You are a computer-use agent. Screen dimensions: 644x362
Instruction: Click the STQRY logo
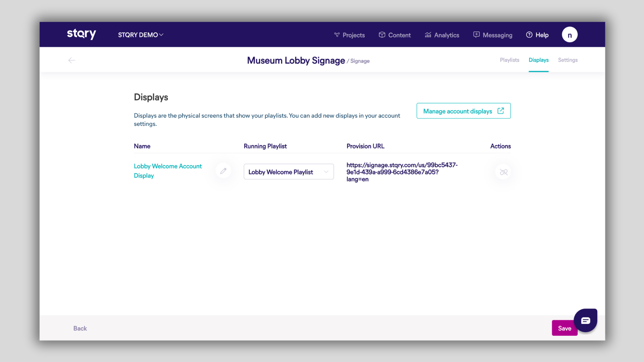coord(82,34)
